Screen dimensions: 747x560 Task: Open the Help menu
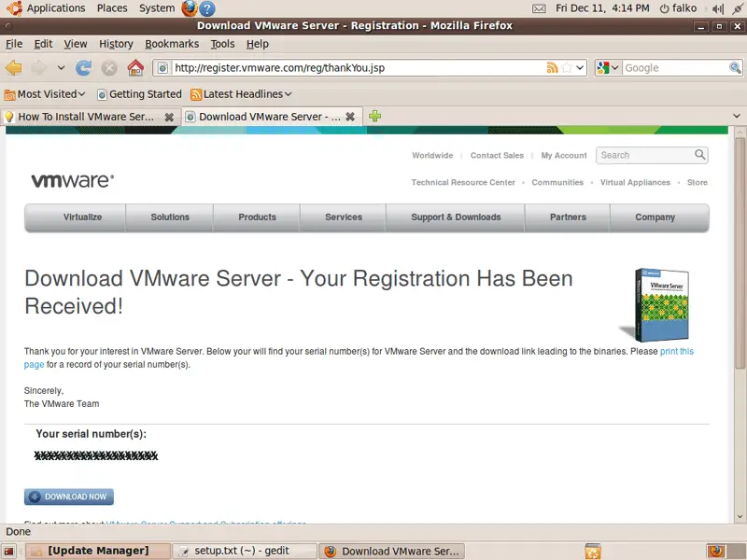coord(258,44)
